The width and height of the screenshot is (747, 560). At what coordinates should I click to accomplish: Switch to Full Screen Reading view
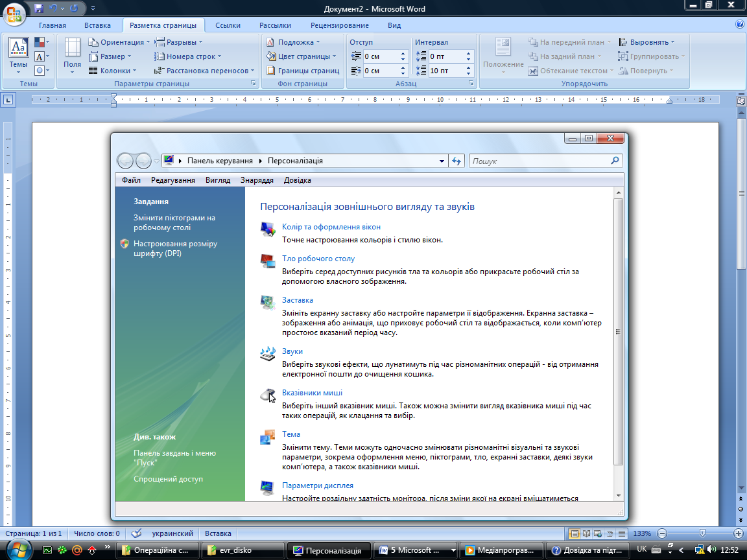coord(586,534)
